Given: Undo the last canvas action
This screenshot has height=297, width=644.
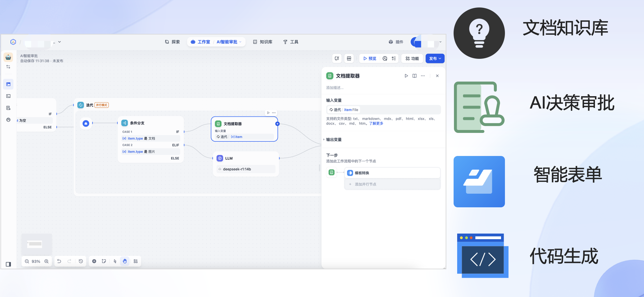Looking at the screenshot, I should 59,261.
